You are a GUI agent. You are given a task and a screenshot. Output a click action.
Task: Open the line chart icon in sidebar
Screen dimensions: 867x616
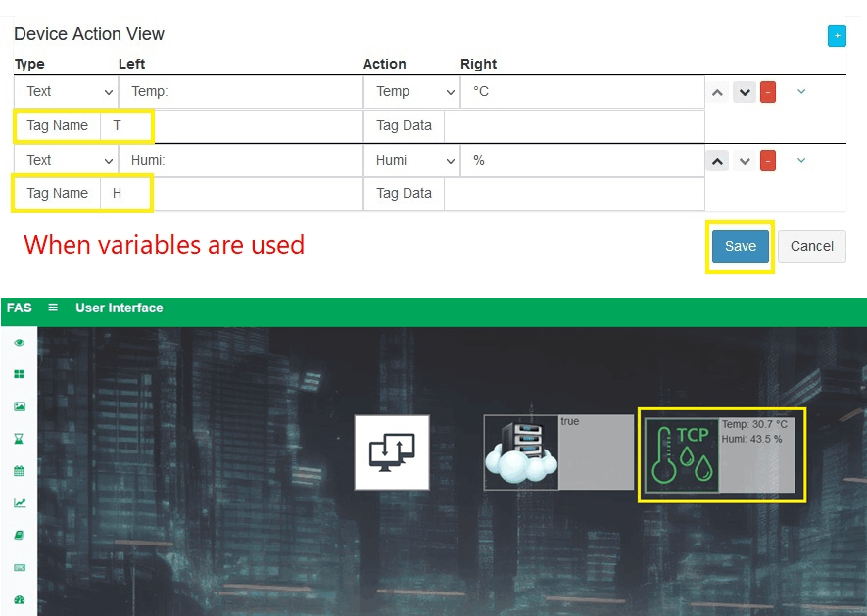pyautogui.click(x=20, y=503)
